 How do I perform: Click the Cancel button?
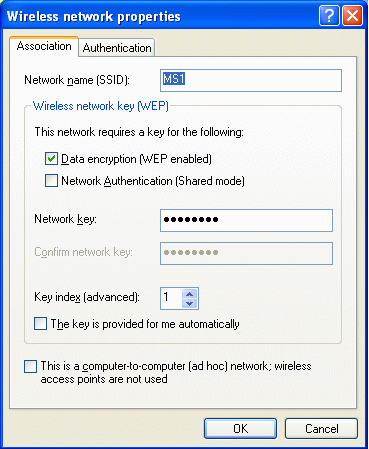click(321, 429)
